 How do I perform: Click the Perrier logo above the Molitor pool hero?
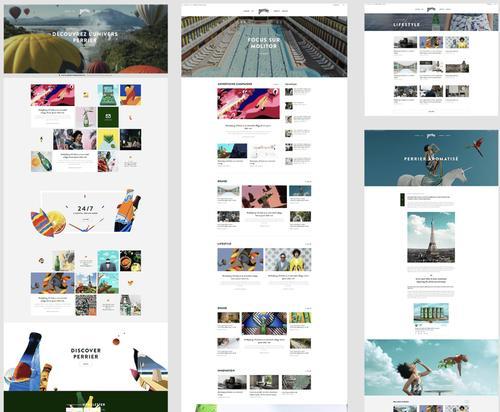tap(263, 11)
